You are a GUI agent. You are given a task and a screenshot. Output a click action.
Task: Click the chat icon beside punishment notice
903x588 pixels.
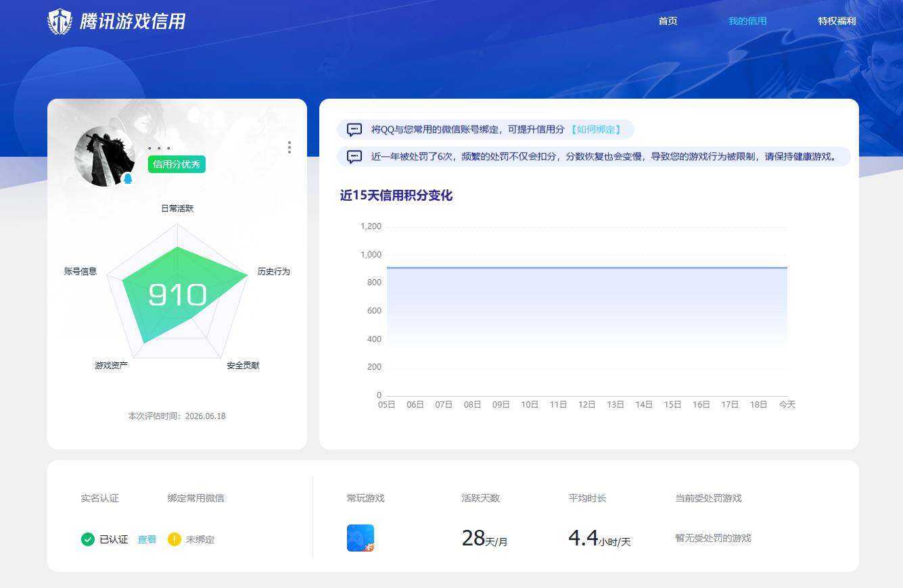(x=354, y=157)
